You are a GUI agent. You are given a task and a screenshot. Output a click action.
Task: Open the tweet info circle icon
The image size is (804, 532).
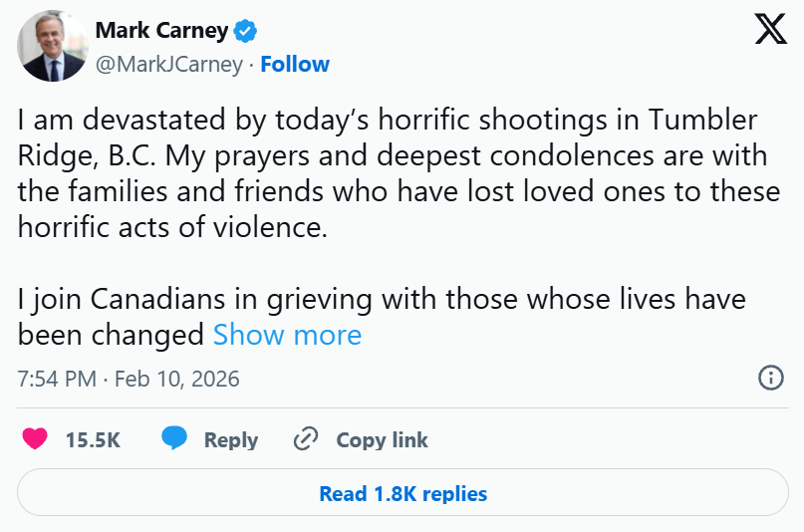(770, 378)
